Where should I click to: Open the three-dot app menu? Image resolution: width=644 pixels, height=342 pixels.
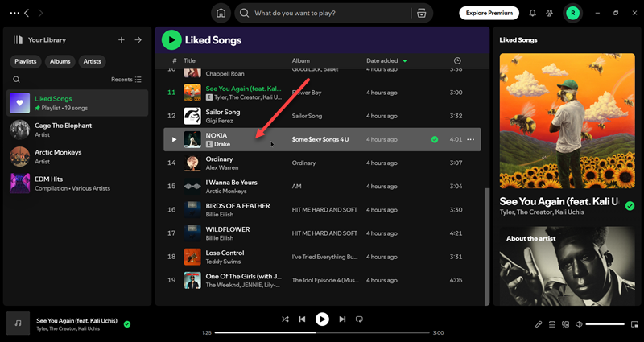pos(14,13)
